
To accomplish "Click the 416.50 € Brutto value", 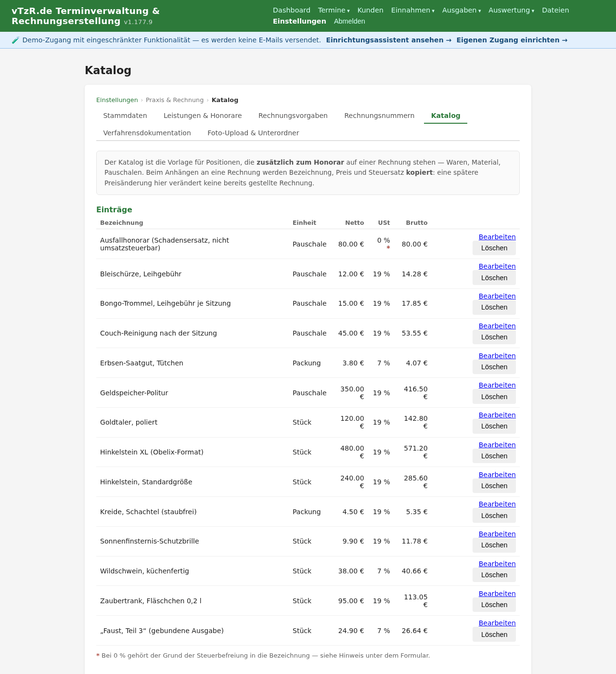I will pos(416,393).
